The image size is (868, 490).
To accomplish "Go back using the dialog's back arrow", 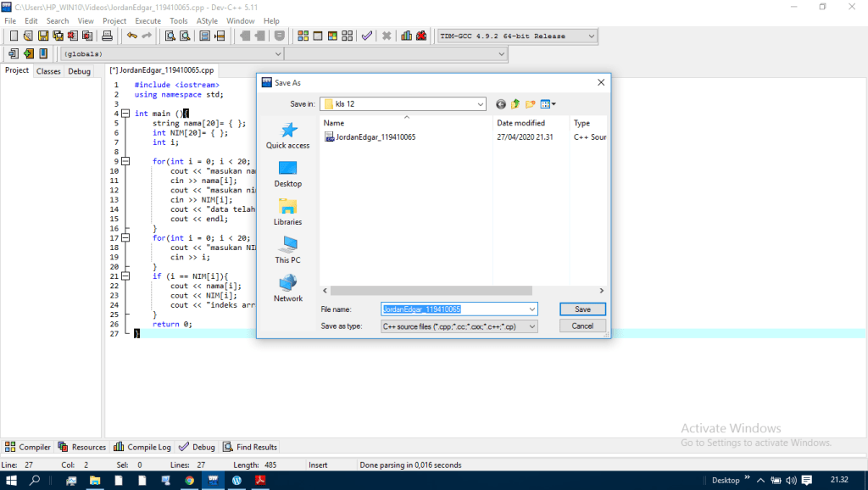I will [x=500, y=104].
